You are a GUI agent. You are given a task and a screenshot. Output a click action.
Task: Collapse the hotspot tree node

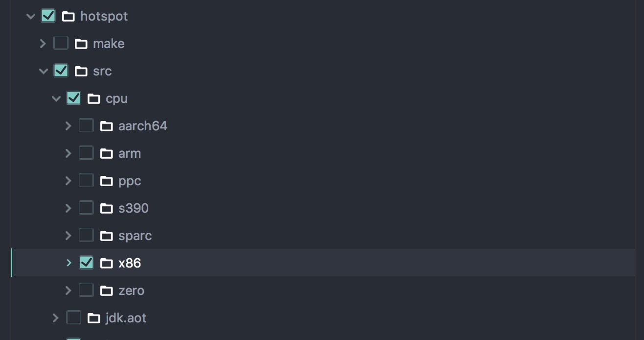click(31, 16)
